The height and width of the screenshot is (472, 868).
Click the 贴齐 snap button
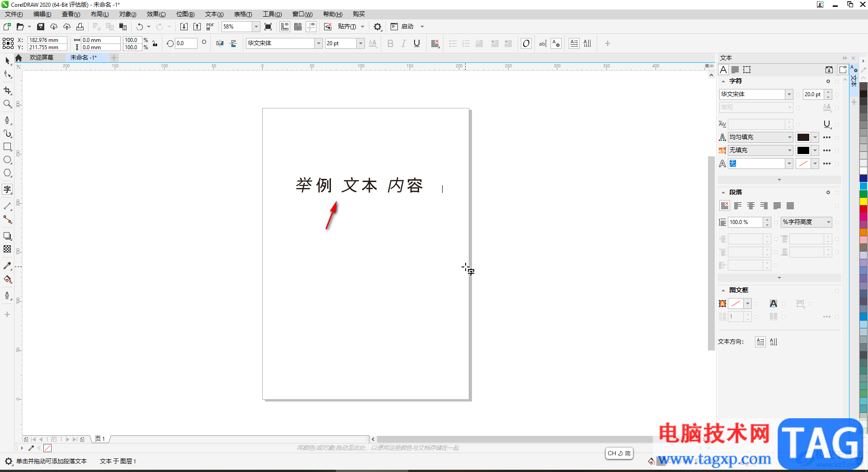pyautogui.click(x=347, y=27)
